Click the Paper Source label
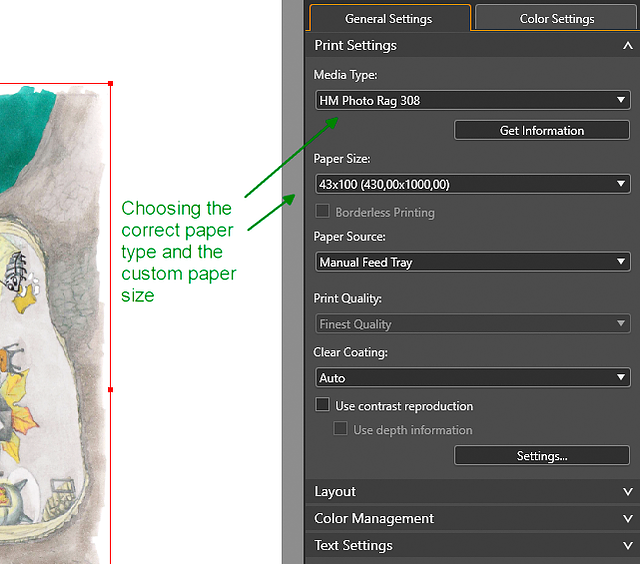This screenshot has height=564, width=640. tap(349, 237)
